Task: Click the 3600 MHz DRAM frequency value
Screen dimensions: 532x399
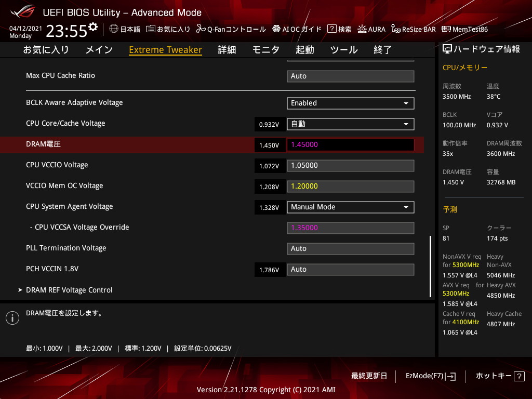Action: tap(501, 154)
